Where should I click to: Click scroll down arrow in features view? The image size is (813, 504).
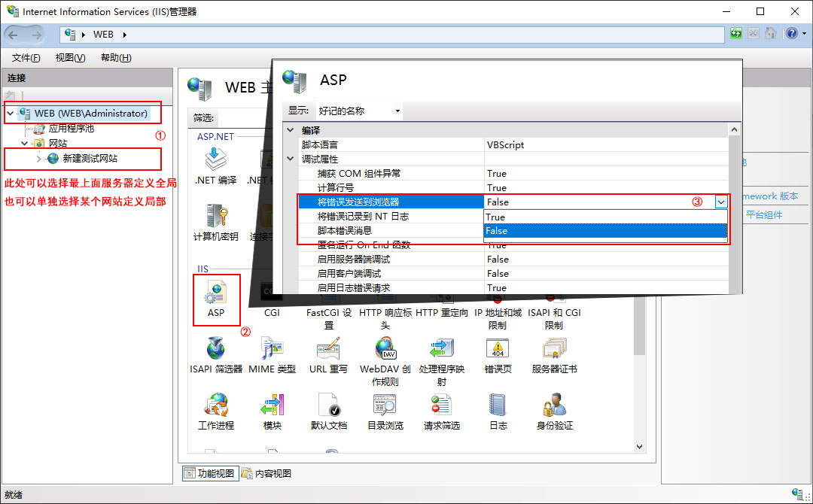tap(640, 447)
